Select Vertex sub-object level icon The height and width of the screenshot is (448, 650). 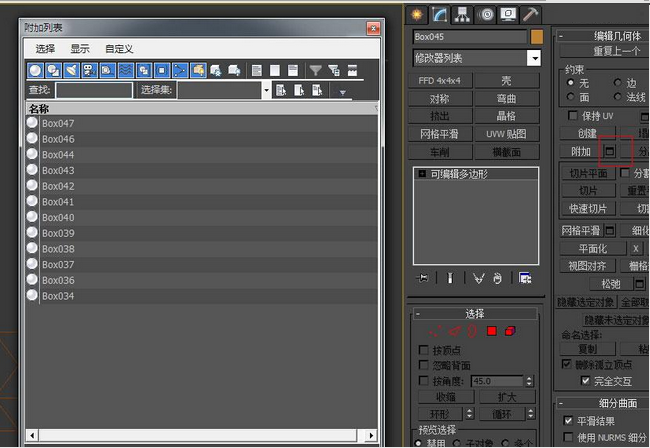tap(435, 331)
